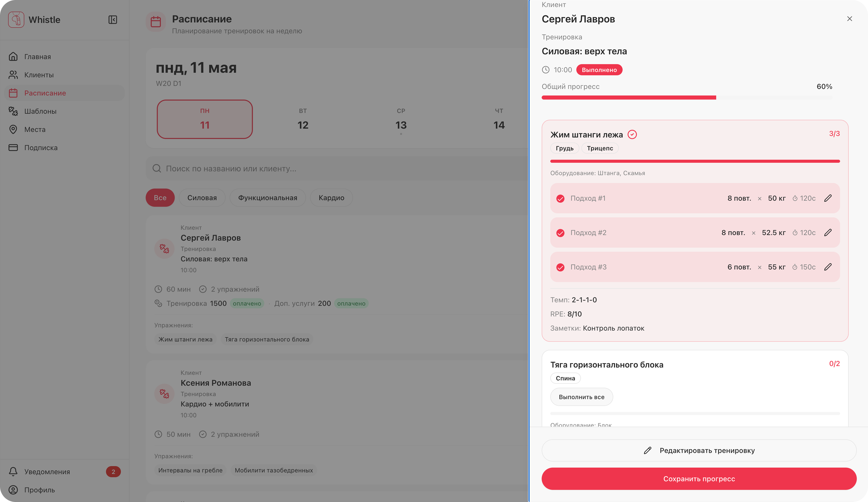This screenshot has width=868, height=502.
Task: Click the timer icon next to 150с
Action: [795, 267]
